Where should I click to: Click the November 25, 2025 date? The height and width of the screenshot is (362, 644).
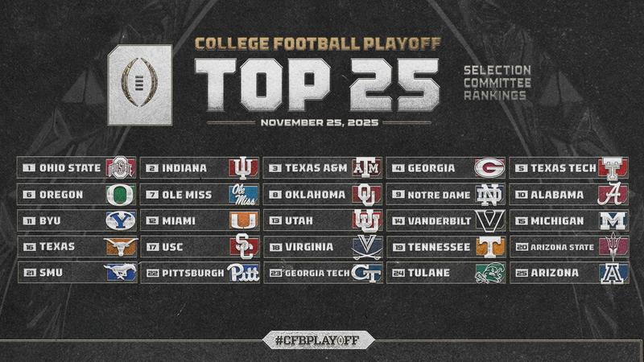322,122
